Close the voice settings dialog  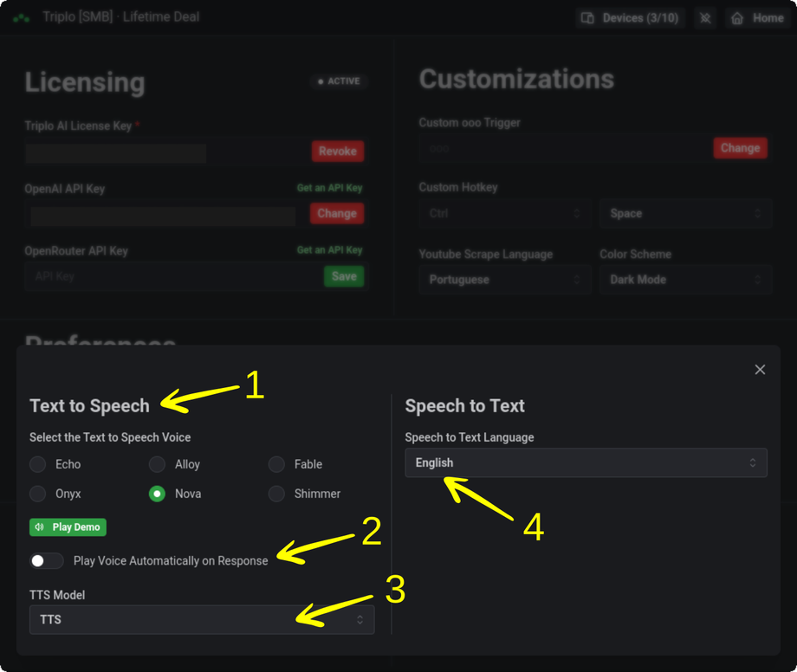click(x=760, y=370)
